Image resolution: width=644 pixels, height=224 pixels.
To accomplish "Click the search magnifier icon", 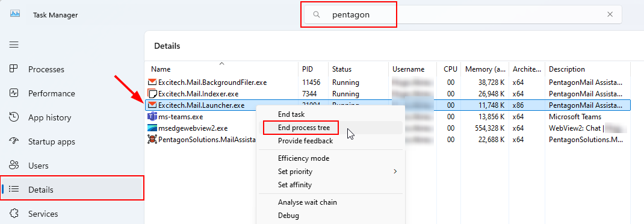I will pos(316,14).
